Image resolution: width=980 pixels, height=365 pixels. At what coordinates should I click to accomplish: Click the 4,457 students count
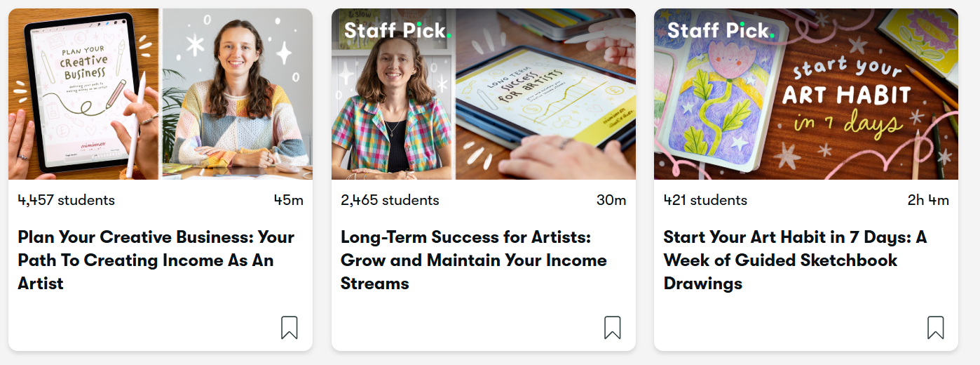point(67,200)
